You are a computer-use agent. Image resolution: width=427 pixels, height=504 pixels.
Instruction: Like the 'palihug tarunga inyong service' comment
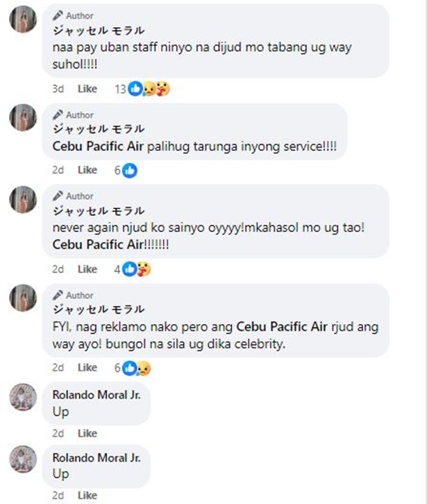87,170
